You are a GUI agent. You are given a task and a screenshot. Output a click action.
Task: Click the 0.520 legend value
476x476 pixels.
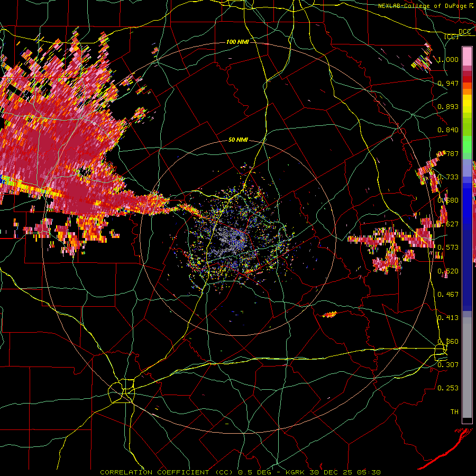tap(448, 271)
